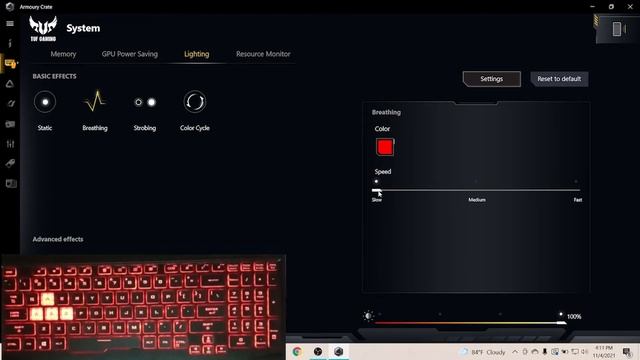Click the Advanced effects heading
640x360 pixels.
tap(58, 239)
